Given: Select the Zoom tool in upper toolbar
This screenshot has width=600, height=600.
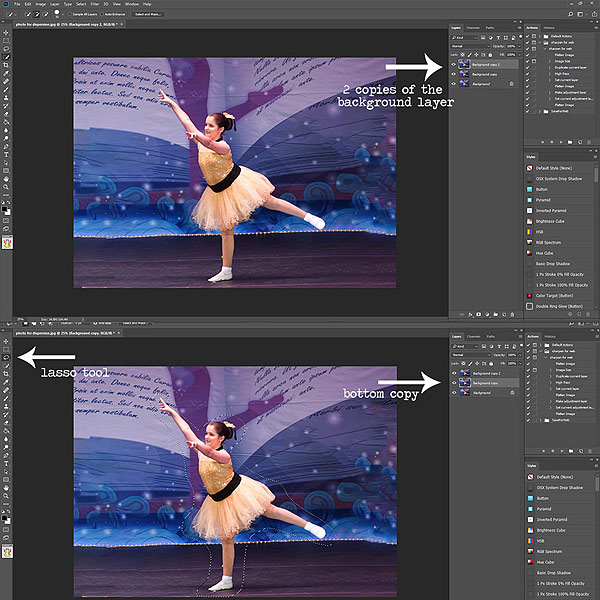Looking at the screenshot, I should 6,187.
